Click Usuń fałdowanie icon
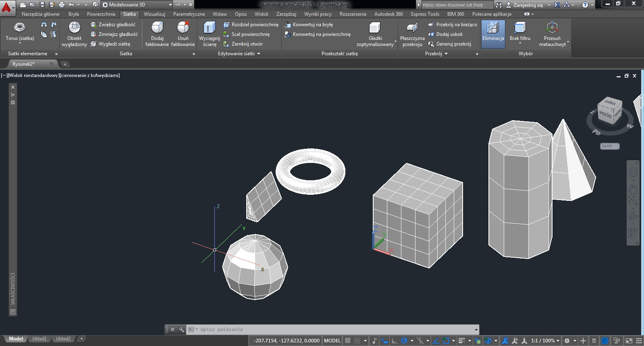This screenshot has width=644, height=346. tap(183, 28)
